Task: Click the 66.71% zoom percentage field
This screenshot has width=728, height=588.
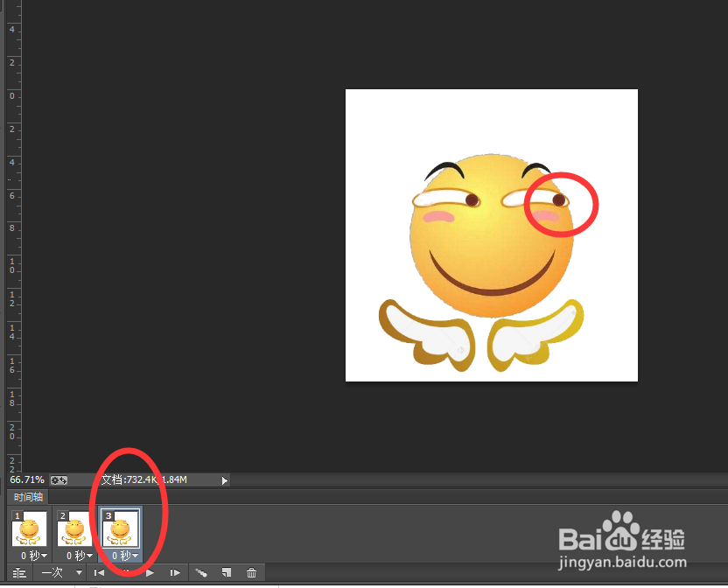Action: point(26,479)
